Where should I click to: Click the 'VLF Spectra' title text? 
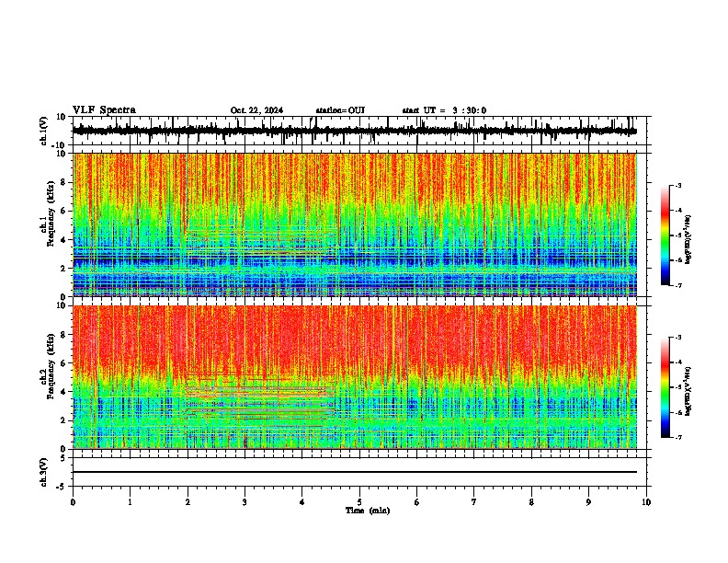point(104,110)
